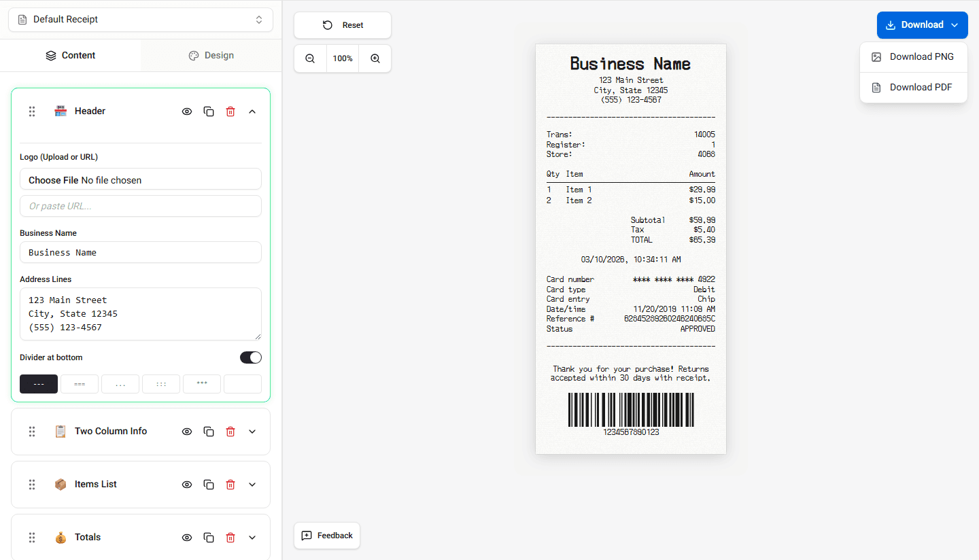This screenshot has width=979, height=560.
Task: Delete the Totals section
Action: point(230,537)
